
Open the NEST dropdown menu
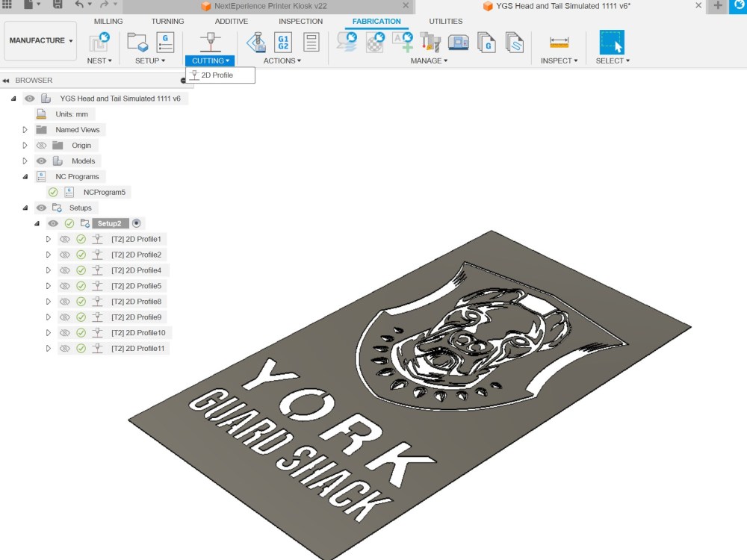point(99,61)
